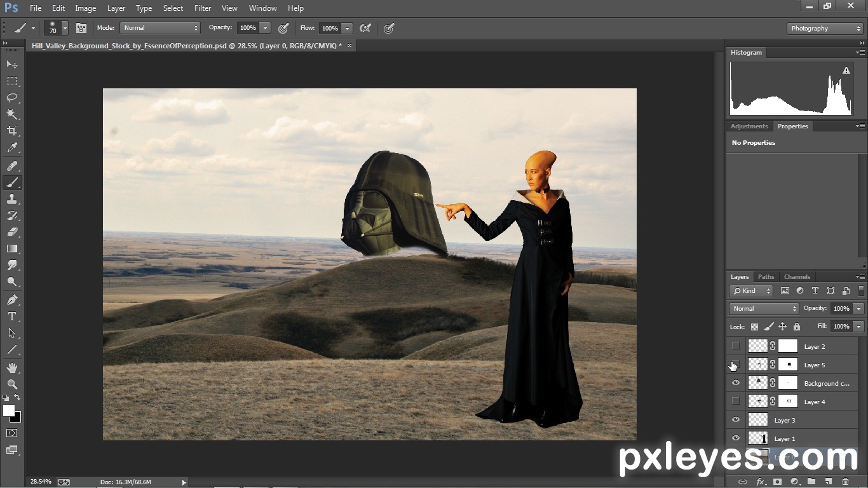
Task: Select the Dodge tool
Action: pyautogui.click(x=12, y=281)
